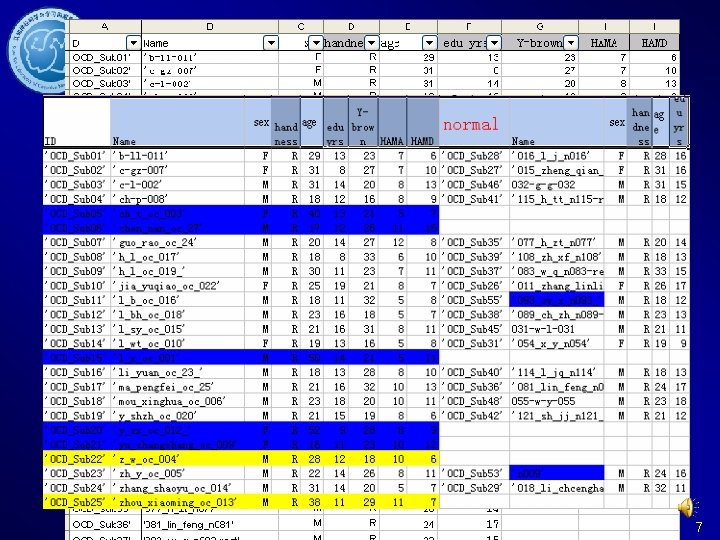The height and width of the screenshot is (540, 720).
Task: Click 'OCD_Sub29' normal ID cell
Action: pos(474,488)
